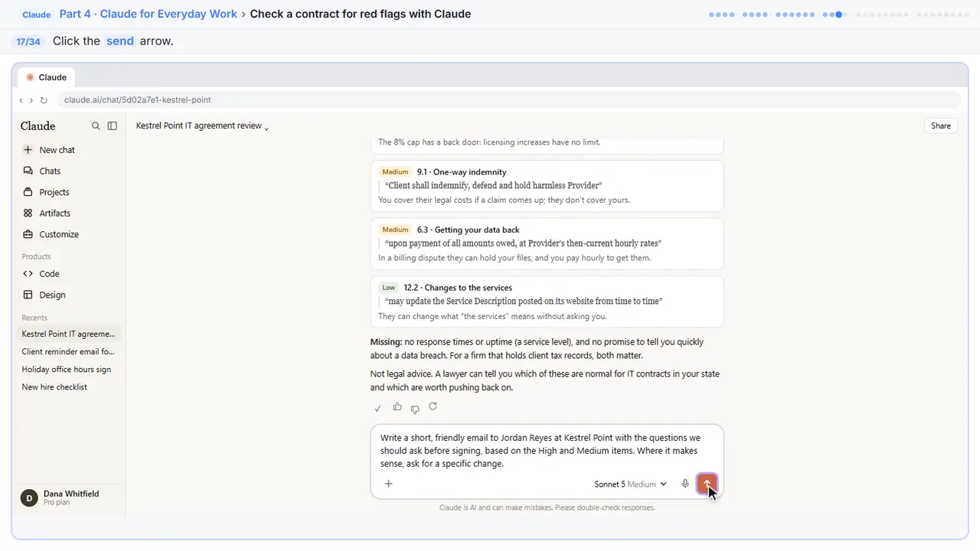Open the Dana Whitfield account menu

tap(69, 497)
